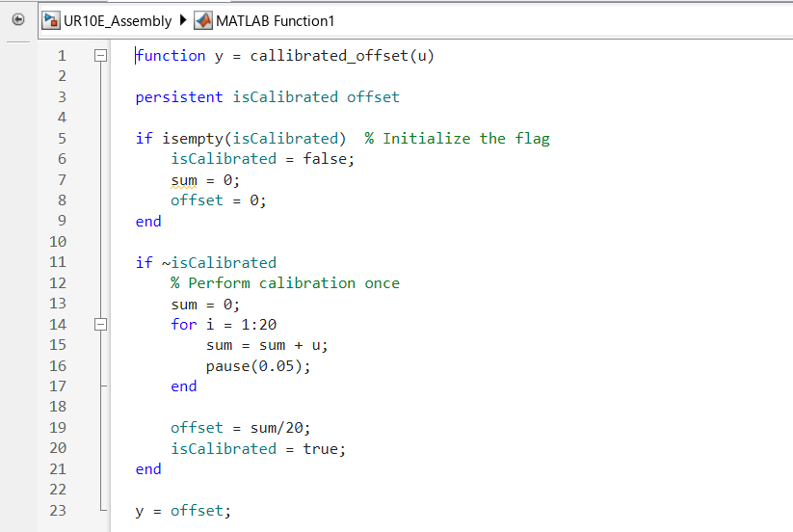793x532 pixels.
Task: Click the back navigation arrow icon
Action: [18, 19]
